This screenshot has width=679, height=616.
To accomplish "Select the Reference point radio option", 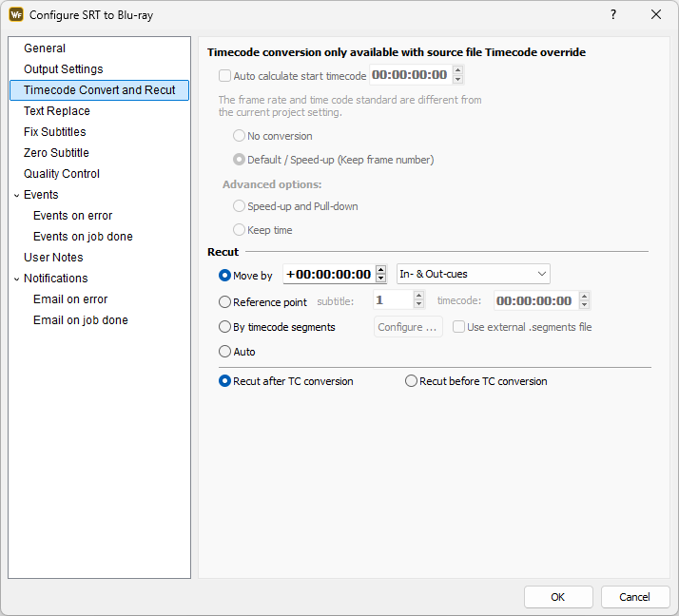I will [225, 302].
